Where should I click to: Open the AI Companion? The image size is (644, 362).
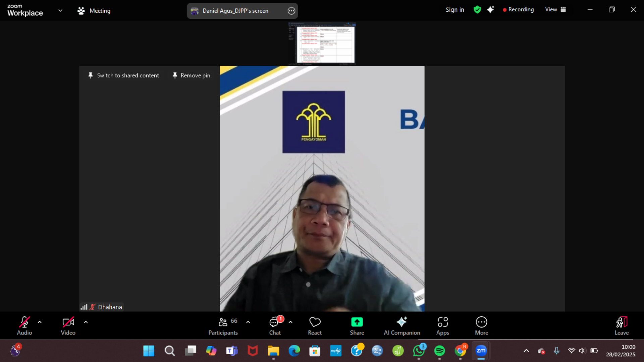402,325
